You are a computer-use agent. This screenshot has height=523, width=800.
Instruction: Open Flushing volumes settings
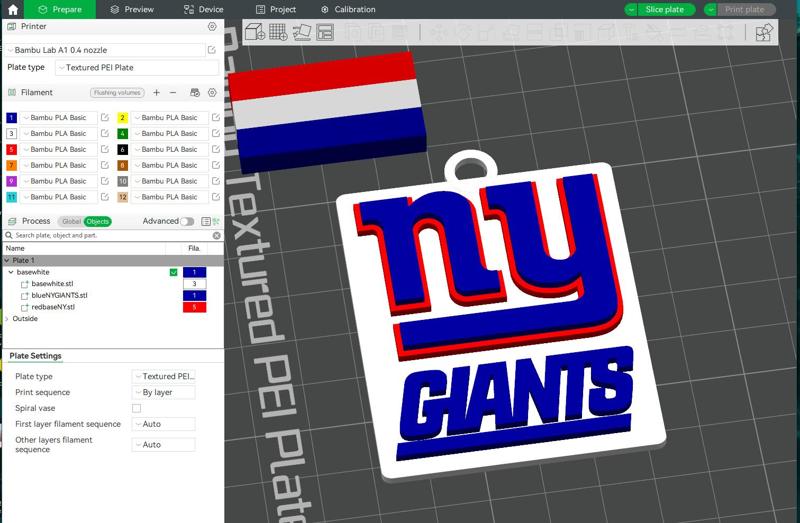click(117, 92)
